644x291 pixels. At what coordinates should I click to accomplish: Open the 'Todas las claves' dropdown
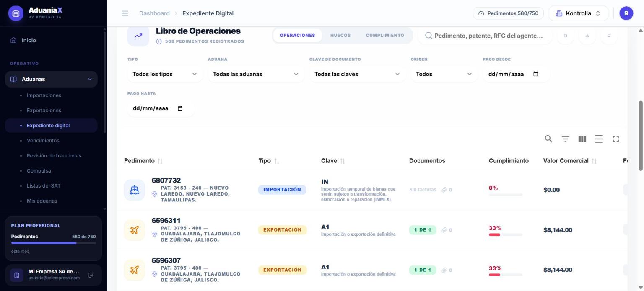click(357, 74)
